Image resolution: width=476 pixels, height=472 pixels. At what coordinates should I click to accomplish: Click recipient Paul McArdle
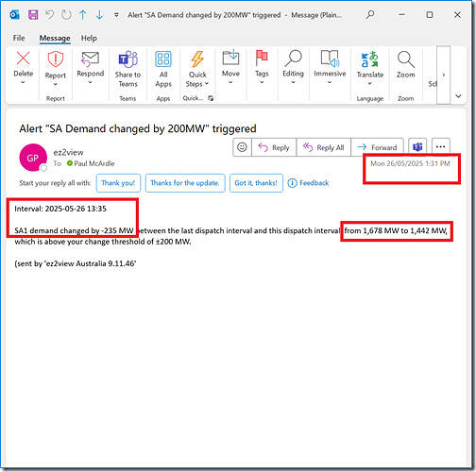click(x=94, y=163)
